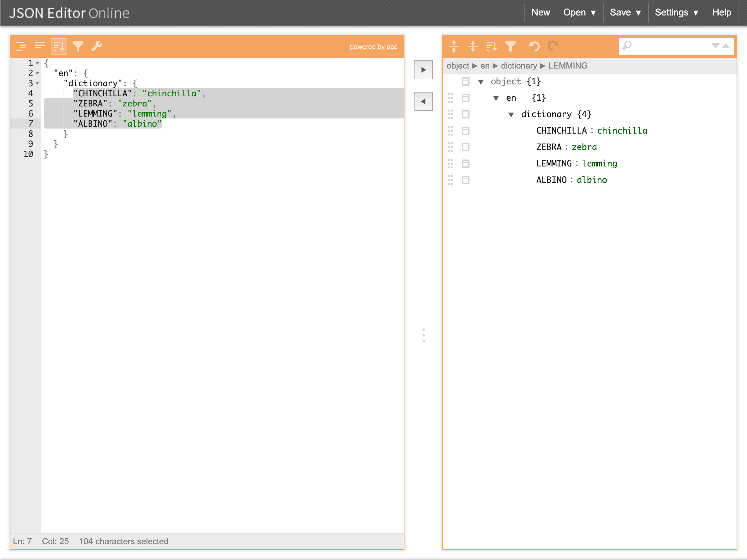747x560 pixels.
Task: Repair JSON using the wrench tool
Action: (x=97, y=46)
